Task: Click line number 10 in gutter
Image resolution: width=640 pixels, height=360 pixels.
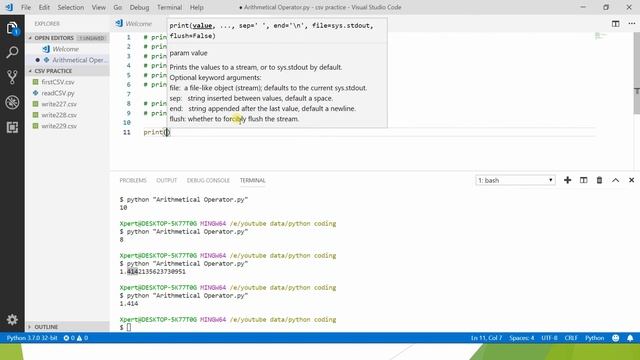Action: [x=127, y=122]
